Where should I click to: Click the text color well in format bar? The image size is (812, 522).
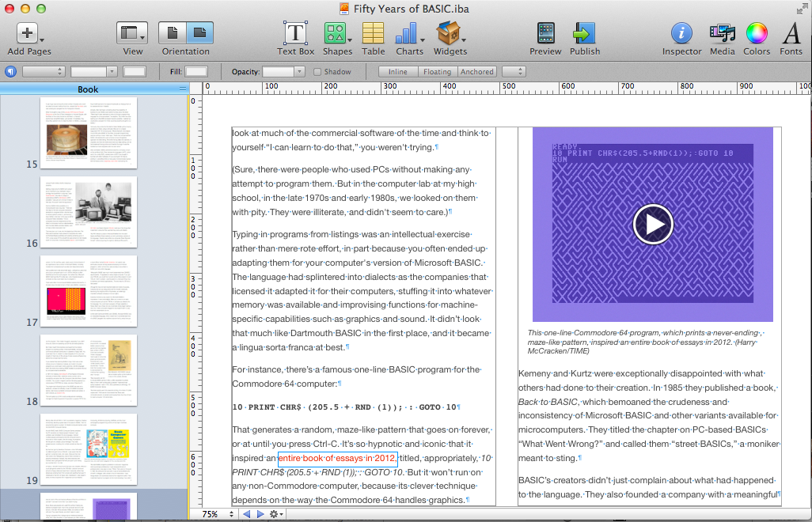click(x=134, y=71)
